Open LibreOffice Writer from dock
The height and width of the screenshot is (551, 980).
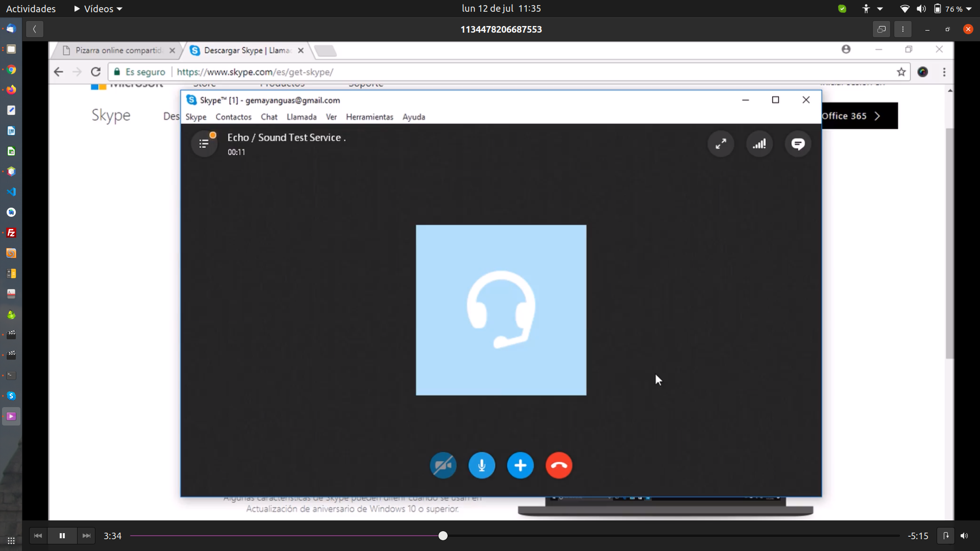[x=11, y=131]
